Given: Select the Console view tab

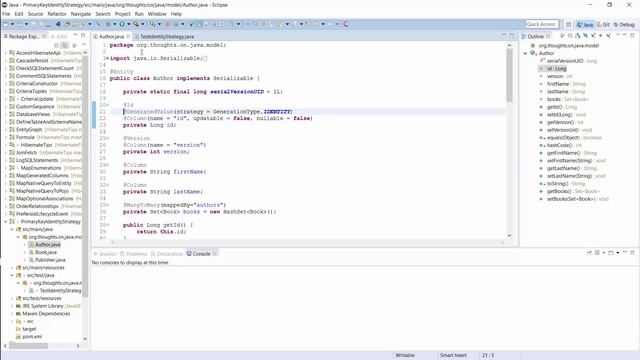Looking at the screenshot, I should click(201, 254).
